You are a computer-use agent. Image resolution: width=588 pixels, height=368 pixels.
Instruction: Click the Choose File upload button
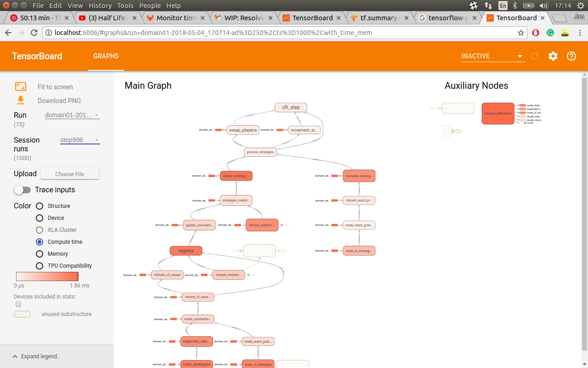pos(69,174)
